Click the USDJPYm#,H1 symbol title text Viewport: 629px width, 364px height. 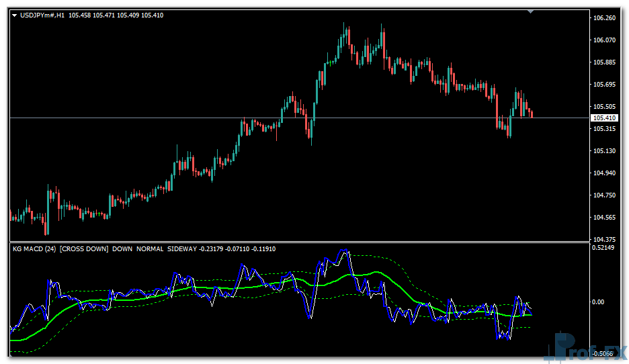42,15
